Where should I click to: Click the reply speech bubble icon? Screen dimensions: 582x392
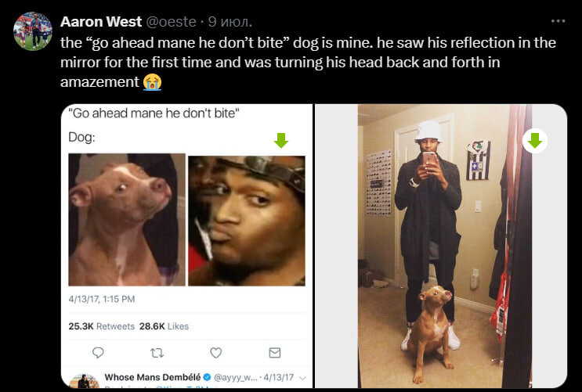(98, 352)
